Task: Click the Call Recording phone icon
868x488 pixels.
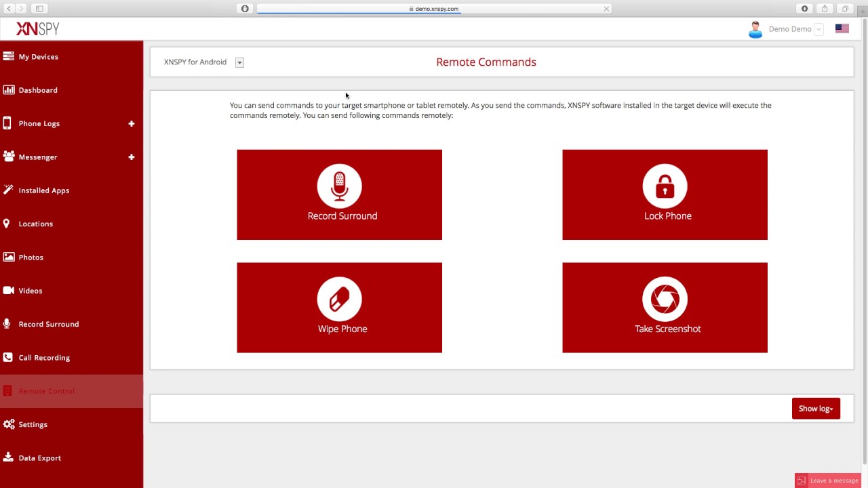Action: (x=7, y=357)
